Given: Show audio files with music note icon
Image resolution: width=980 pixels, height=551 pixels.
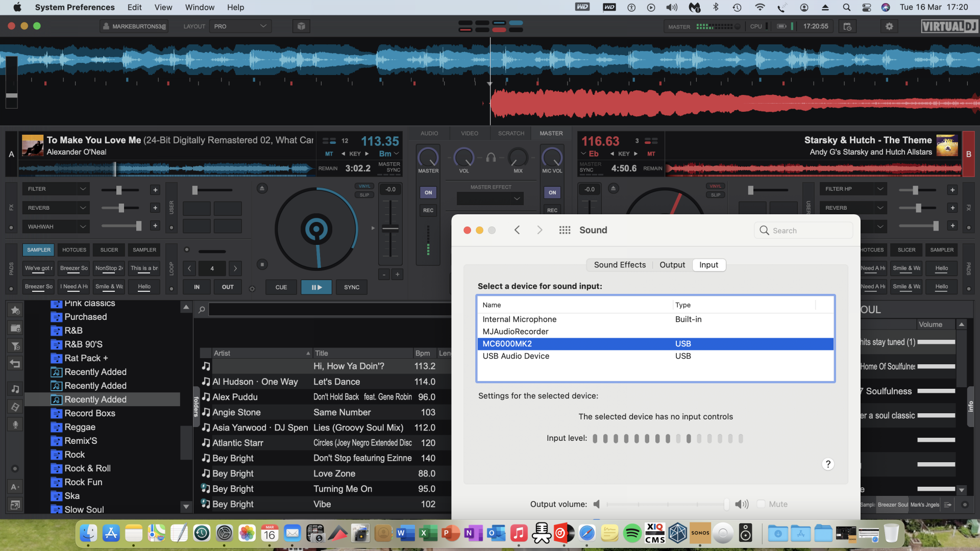Looking at the screenshot, I should point(15,389).
